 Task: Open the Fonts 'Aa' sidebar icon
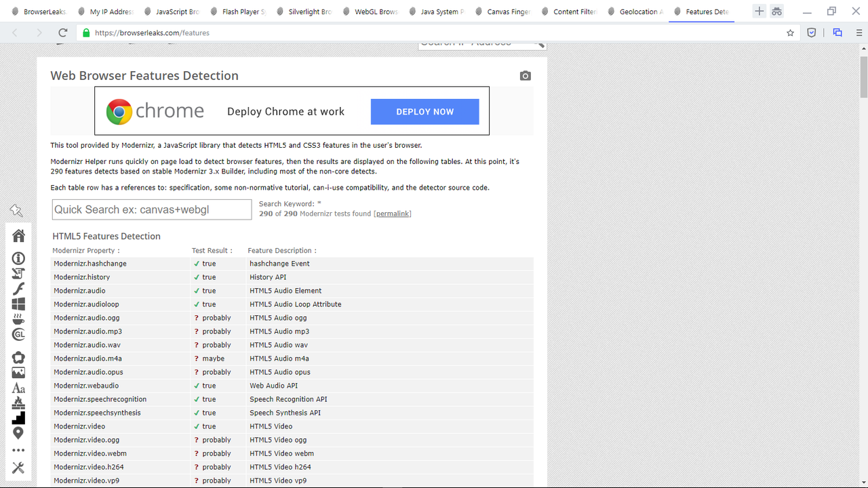tap(18, 388)
